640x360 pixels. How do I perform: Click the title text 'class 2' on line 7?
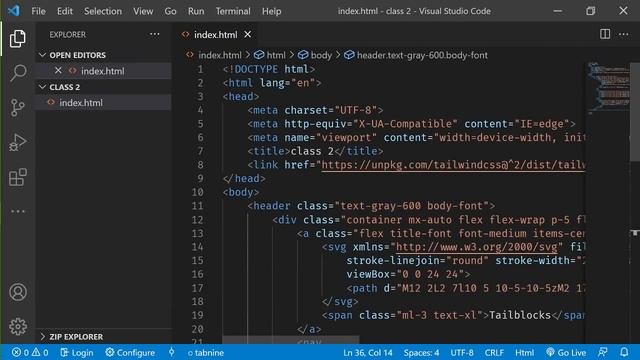click(x=312, y=151)
